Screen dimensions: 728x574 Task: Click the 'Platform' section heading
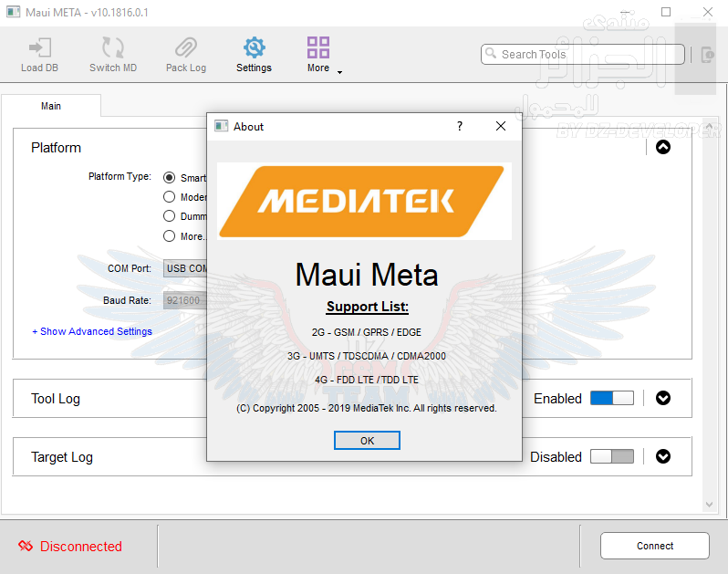click(x=56, y=148)
